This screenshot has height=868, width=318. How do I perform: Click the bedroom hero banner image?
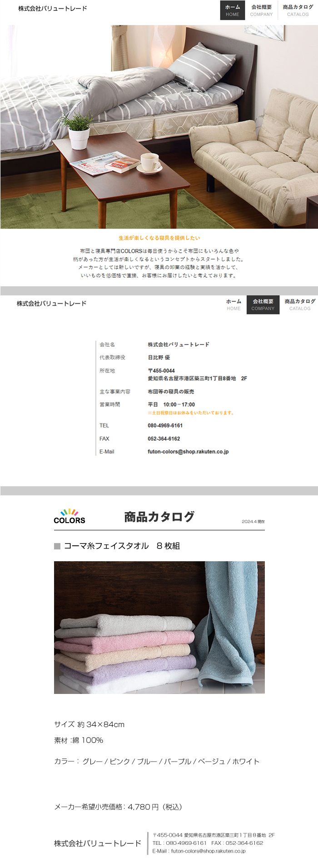coord(159,127)
